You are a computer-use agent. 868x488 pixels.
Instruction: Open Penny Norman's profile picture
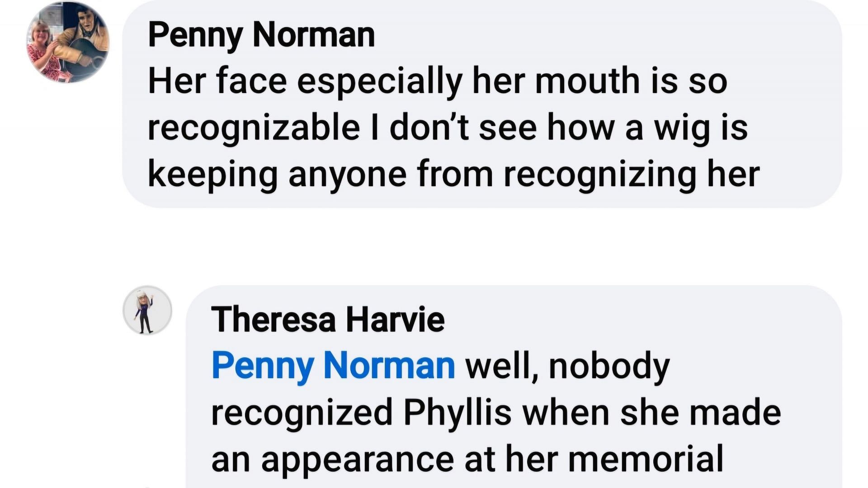point(68,42)
